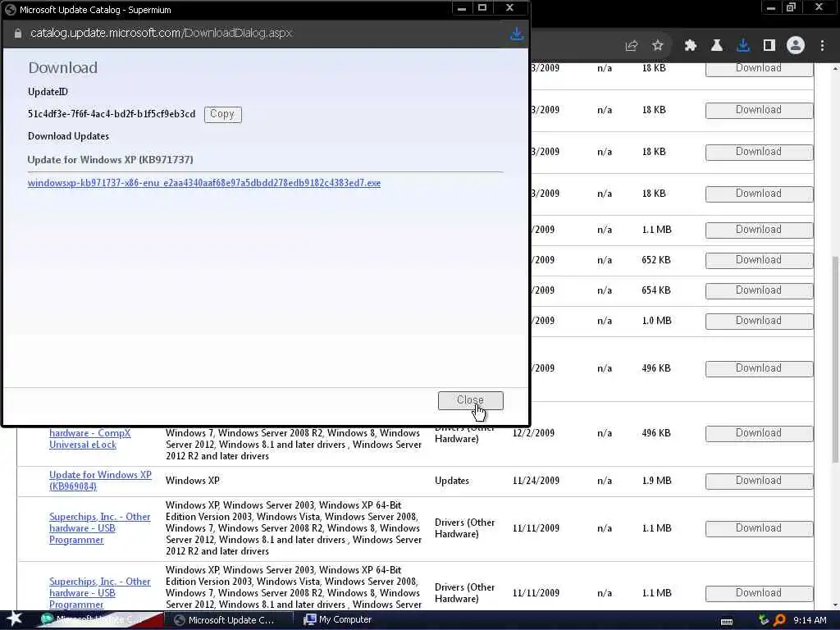Open the profile avatar icon
This screenshot has width=840, height=630.
pos(796,46)
